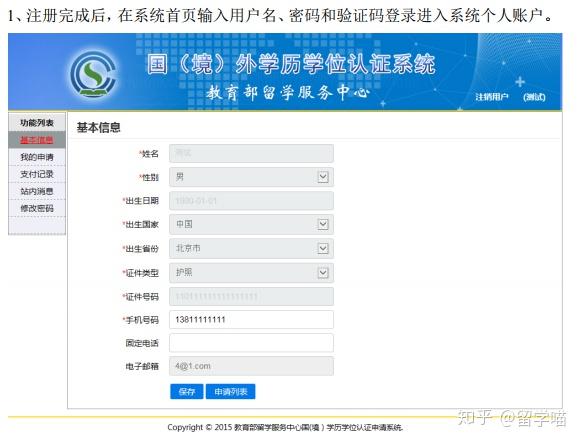Viewport: 581px width, 443px height.
Task: Expand the 出生省份 province dropdown arrow
Action: coord(323,248)
